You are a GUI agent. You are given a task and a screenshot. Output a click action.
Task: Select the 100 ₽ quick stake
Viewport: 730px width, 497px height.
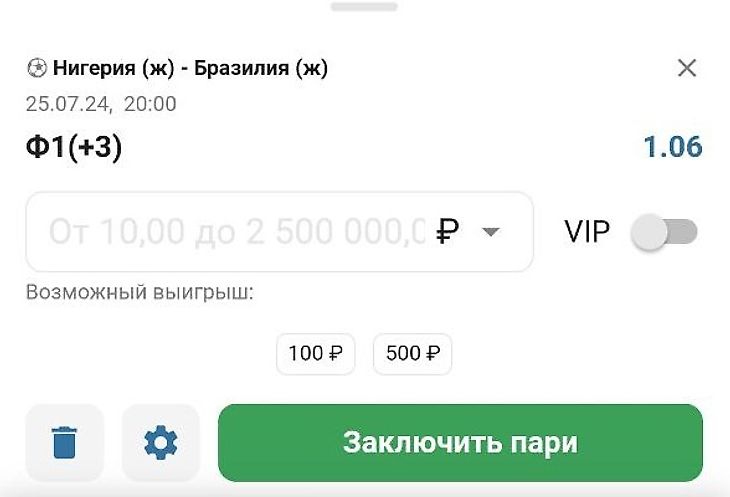315,353
